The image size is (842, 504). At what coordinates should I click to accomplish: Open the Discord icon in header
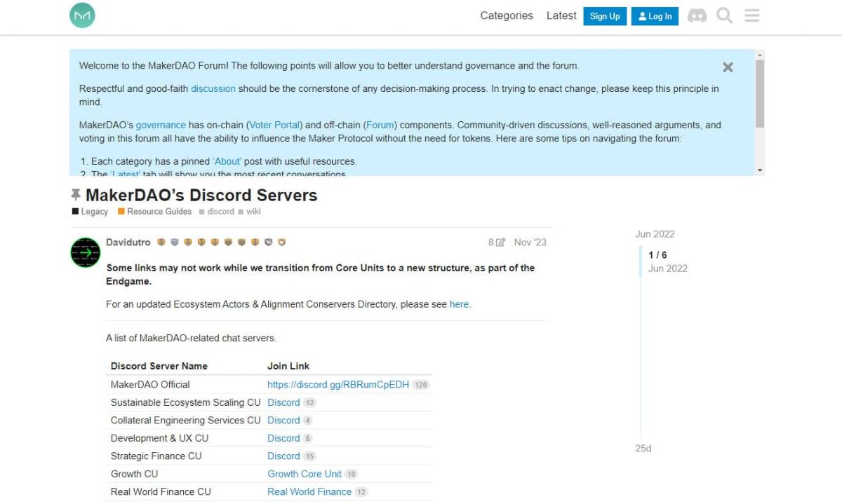coord(697,15)
